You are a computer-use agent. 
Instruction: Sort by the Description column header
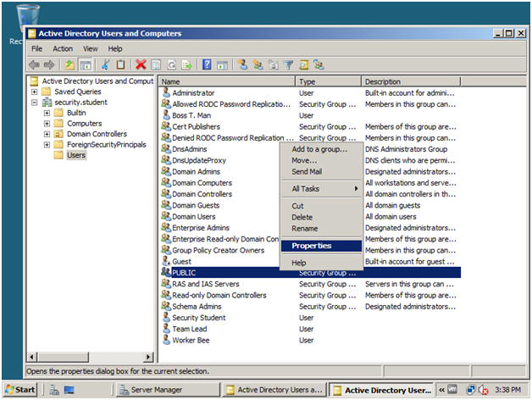(x=411, y=81)
